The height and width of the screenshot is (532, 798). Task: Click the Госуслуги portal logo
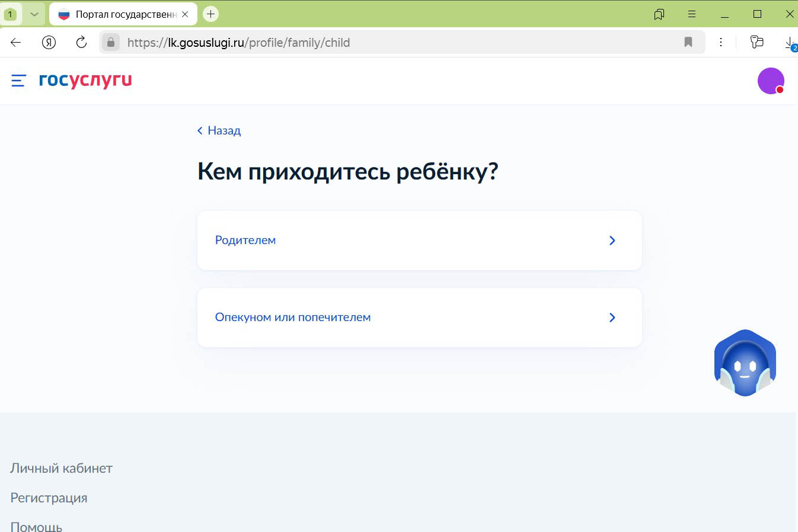coord(85,81)
